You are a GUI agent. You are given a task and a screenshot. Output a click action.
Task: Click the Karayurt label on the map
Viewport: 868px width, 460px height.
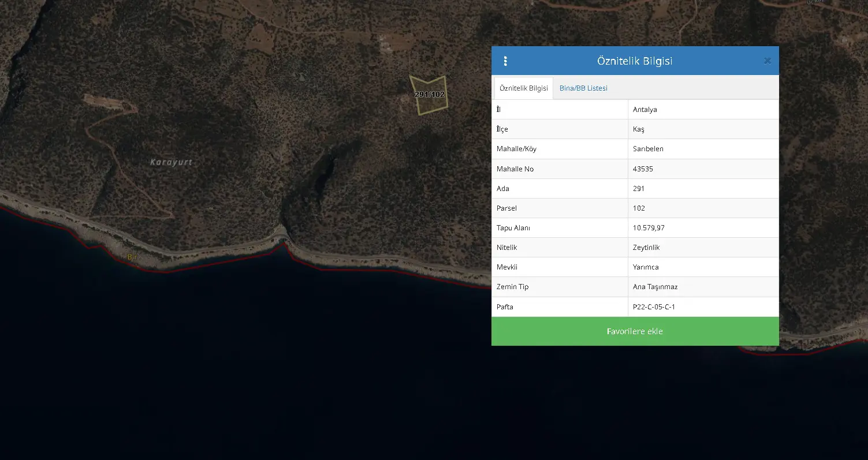(x=171, y=162)
